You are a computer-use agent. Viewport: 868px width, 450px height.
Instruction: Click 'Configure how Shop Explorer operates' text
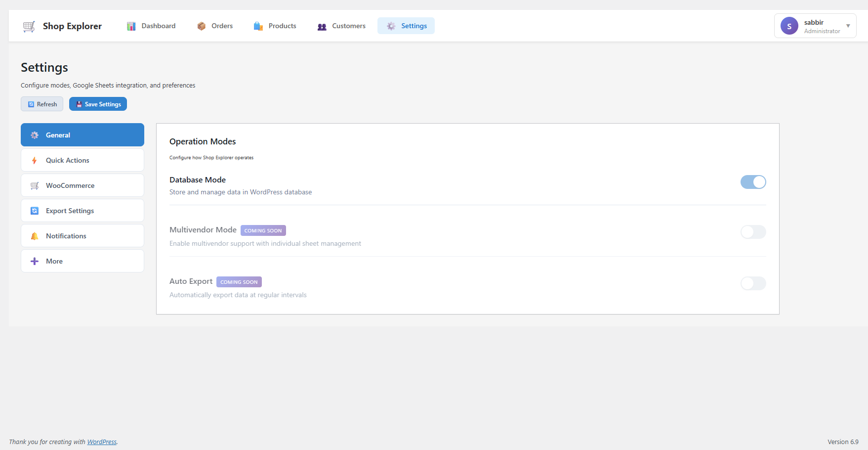[x=211, y=158]
